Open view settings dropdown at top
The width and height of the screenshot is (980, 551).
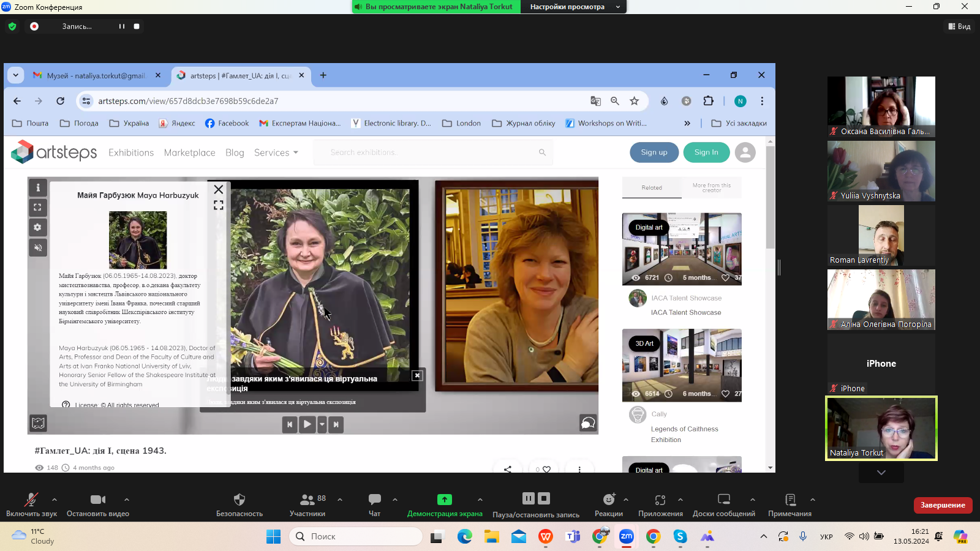(575, 7)
